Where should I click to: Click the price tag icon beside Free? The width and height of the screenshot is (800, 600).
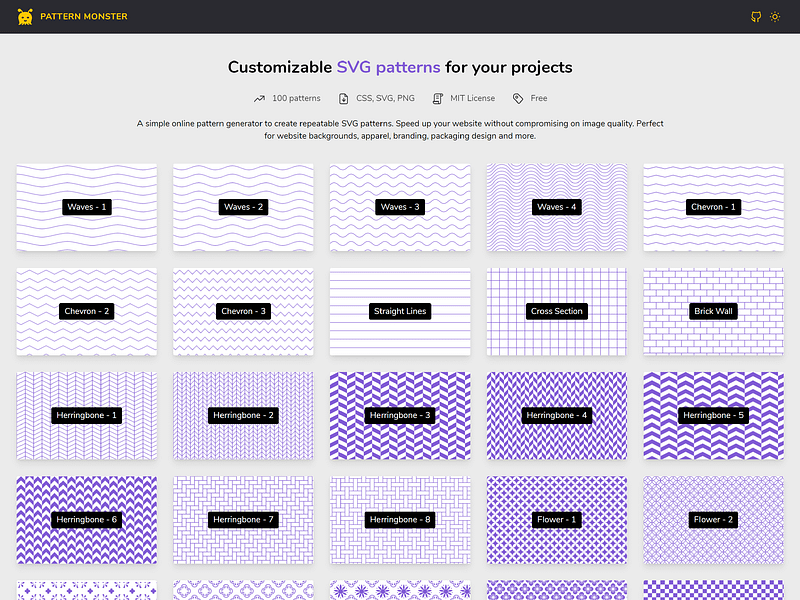click(x=518, y=98)
